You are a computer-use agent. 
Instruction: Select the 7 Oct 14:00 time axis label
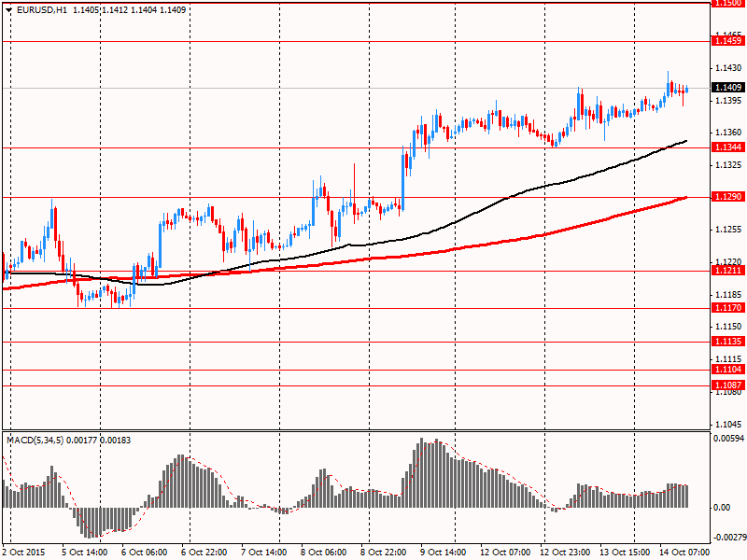(x=264, y=553)
